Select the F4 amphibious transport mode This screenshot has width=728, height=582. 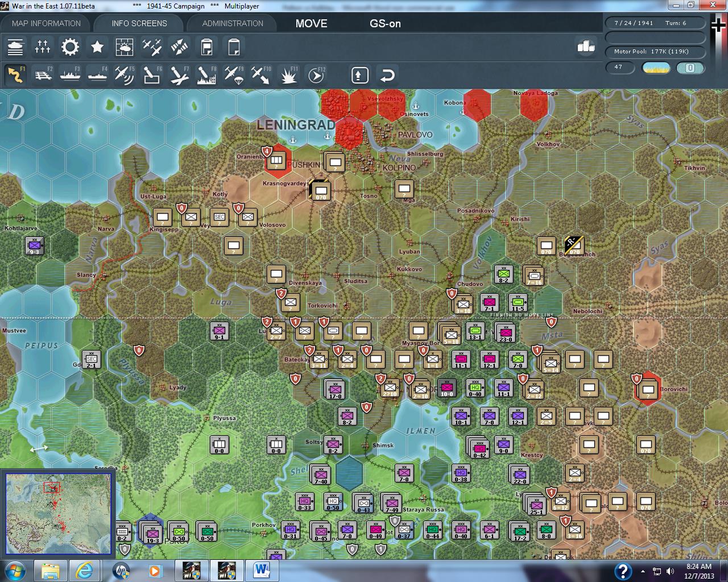tap(97, 75)
